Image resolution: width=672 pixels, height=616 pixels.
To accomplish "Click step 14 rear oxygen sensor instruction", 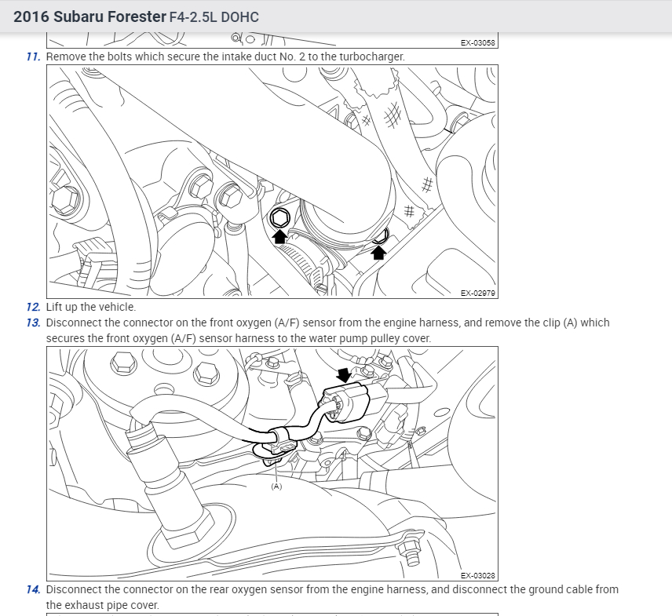I will tap(332, 597).
